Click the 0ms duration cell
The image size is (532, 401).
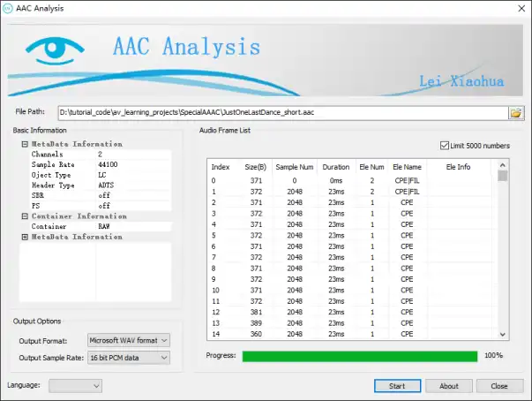coord(336,181)
